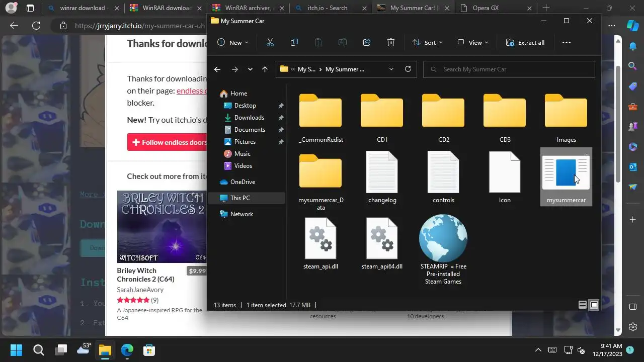This screenshot has height=362, width=644.
Task: Click the Paste icon in Explorer toolbar
Action: tap(318, 43)
